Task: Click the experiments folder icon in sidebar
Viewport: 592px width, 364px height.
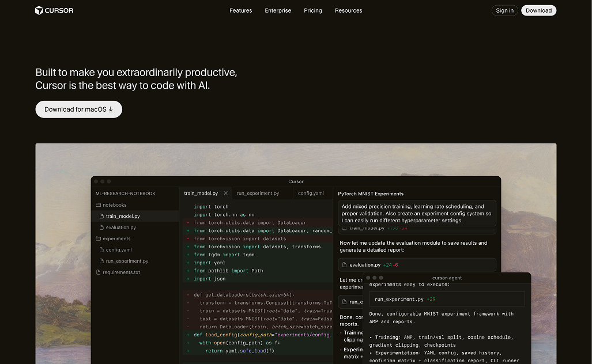Action: [x=98, y=238]
